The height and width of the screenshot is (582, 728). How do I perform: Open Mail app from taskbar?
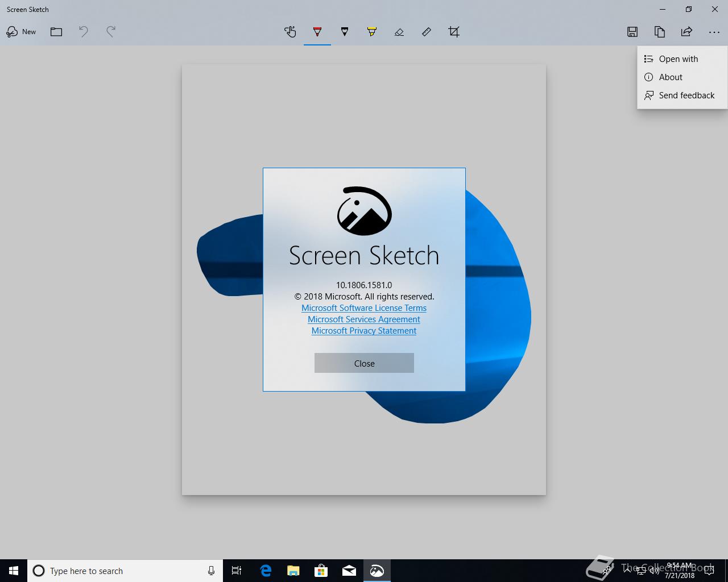[349, 571]
